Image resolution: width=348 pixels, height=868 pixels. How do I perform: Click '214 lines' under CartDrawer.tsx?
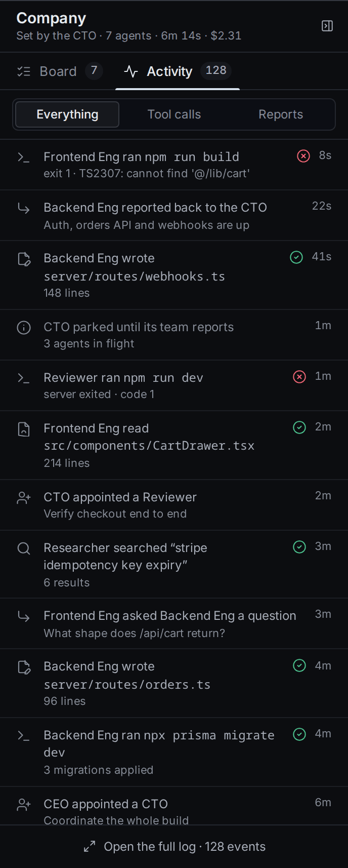[x=67, y=463]
